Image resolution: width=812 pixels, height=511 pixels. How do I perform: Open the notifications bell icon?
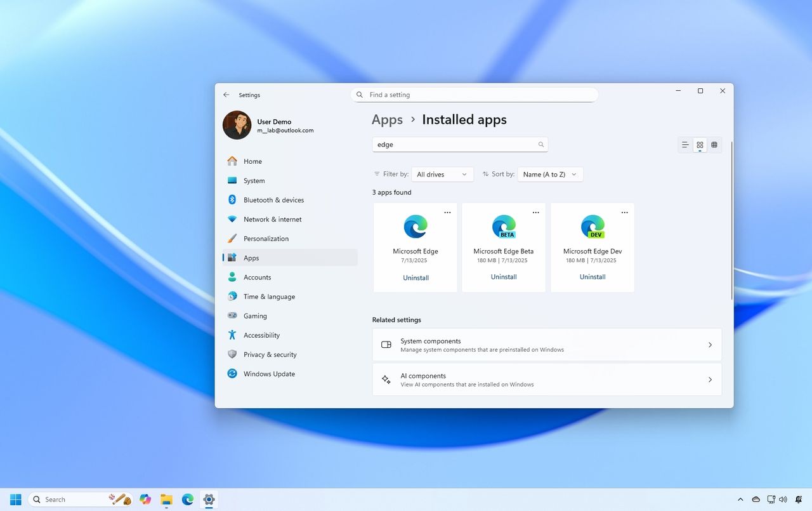[799, 500]
